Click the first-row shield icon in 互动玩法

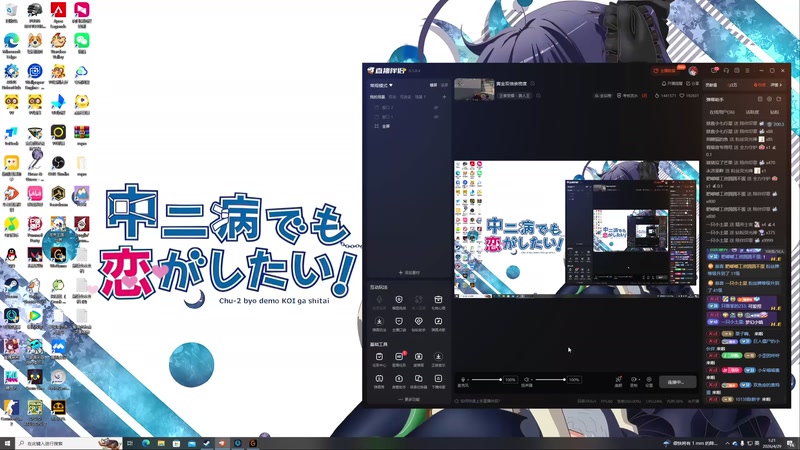[x=399, y=299]
